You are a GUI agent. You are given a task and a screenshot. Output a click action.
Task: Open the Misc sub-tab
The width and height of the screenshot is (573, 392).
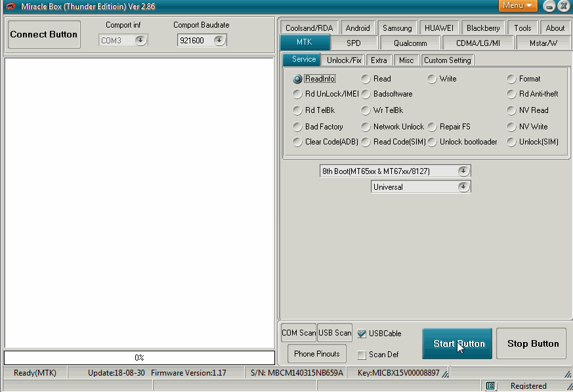406,60
